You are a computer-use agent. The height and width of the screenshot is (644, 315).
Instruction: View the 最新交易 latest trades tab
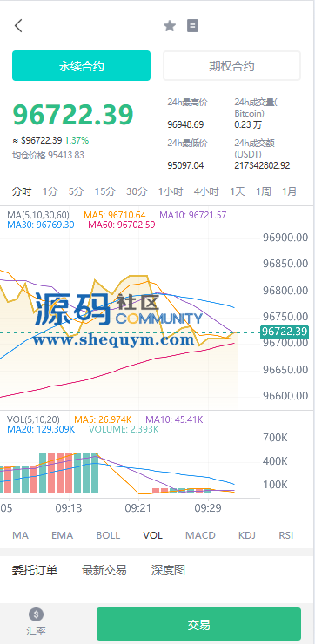coord(104,570)
